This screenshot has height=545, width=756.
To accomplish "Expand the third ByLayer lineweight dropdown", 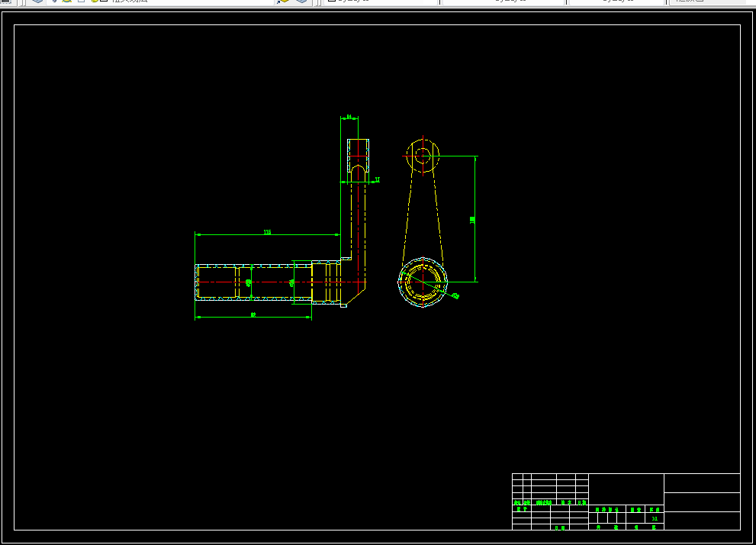I will [x=618, y=2].
